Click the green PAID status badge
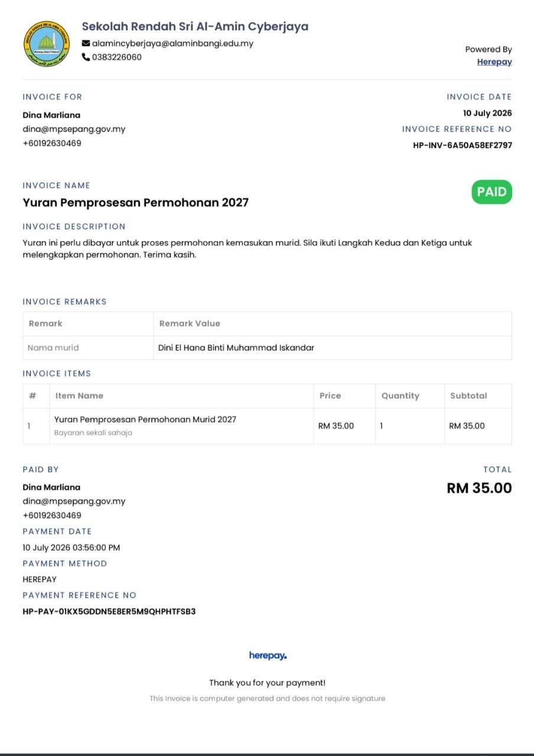This screenshot has width=534, height=756. pyautogui.click(x=491, y=192)
